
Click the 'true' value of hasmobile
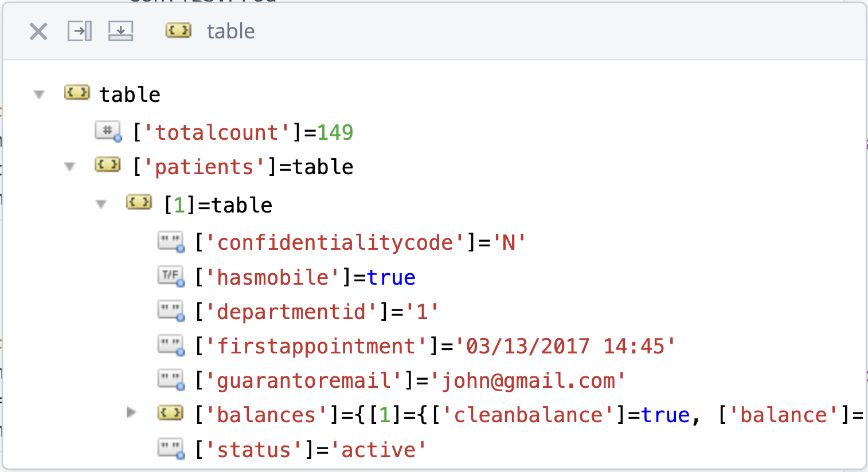[391, 278]
